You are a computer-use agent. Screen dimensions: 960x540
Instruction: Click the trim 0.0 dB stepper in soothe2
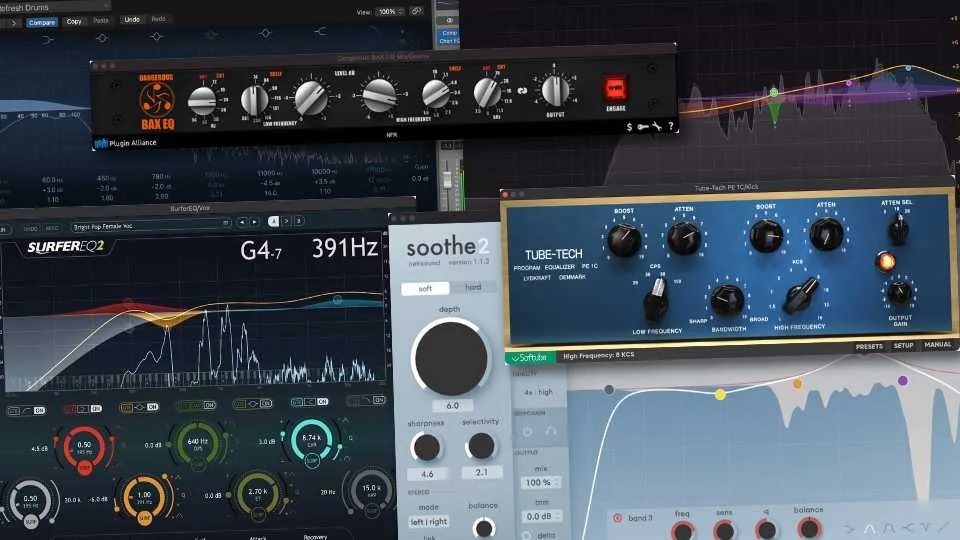point(541,517)
